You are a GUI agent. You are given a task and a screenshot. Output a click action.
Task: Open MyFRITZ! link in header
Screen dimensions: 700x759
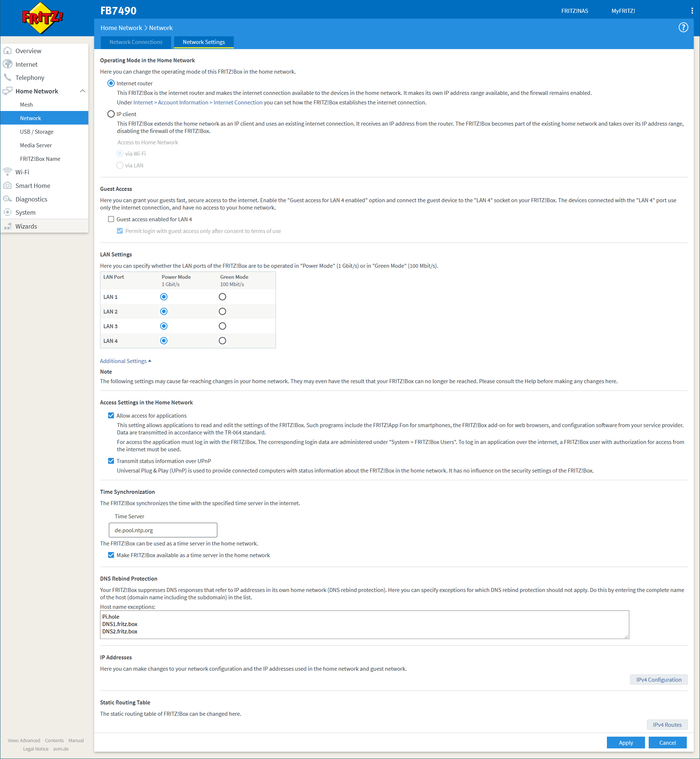[623, 11]
